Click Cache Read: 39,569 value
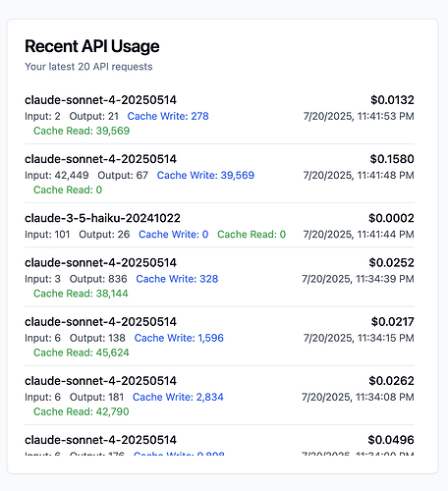This screenshot has height=491, width=448. tap(82, 131)
